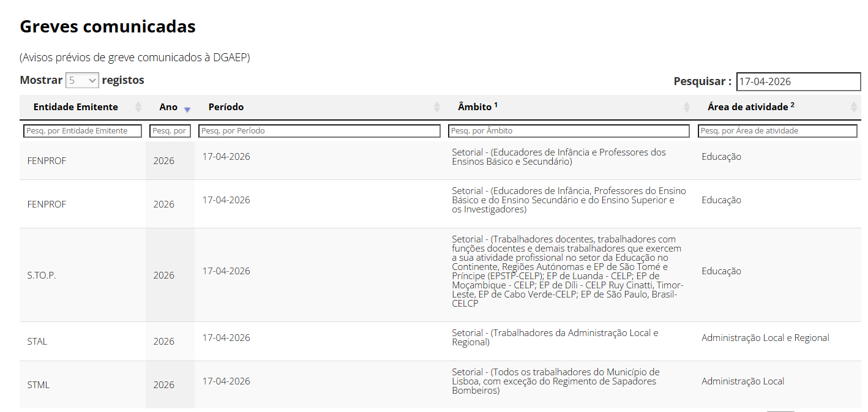Image resolution: width=868 pixels, height=412 pixels.
Task: Click Administração Local e Regional cell
Action: (765, 338)
